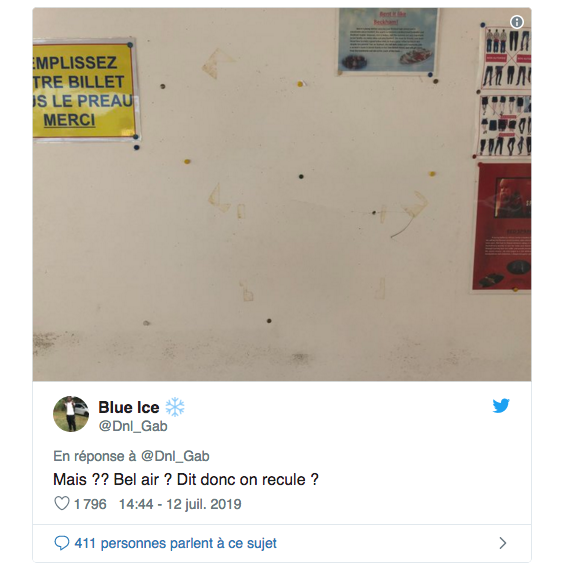Like the tweet with the heart icon

tap(61, 504)
